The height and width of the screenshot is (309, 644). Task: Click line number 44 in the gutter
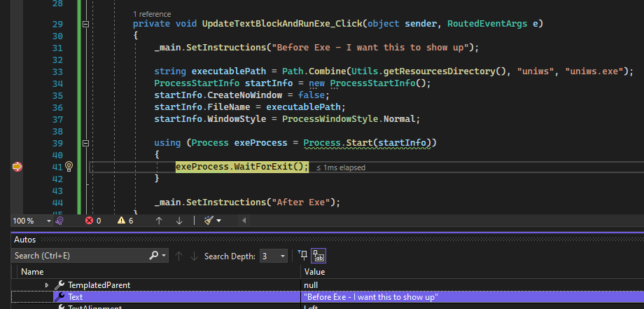58,202
